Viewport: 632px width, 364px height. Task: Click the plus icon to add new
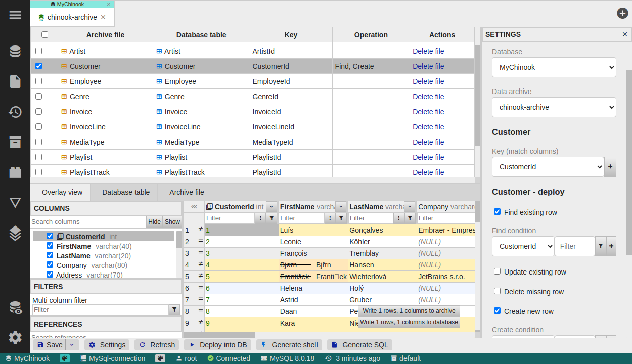pos(622,13)
